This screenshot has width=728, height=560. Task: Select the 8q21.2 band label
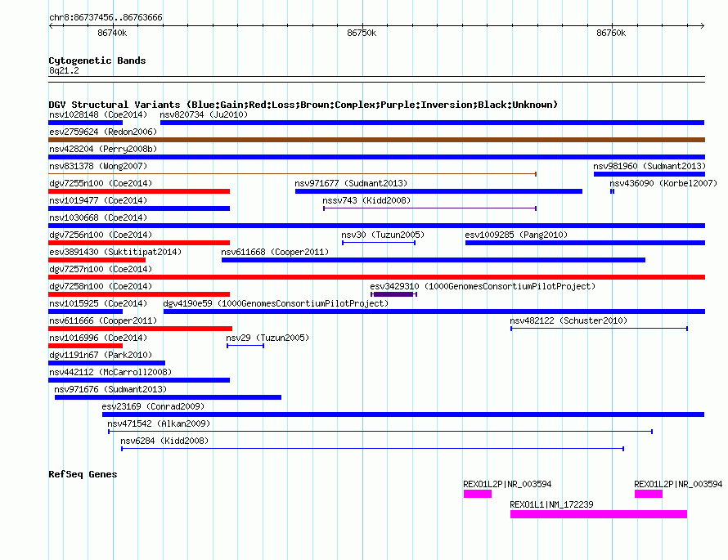click(64, 70)
